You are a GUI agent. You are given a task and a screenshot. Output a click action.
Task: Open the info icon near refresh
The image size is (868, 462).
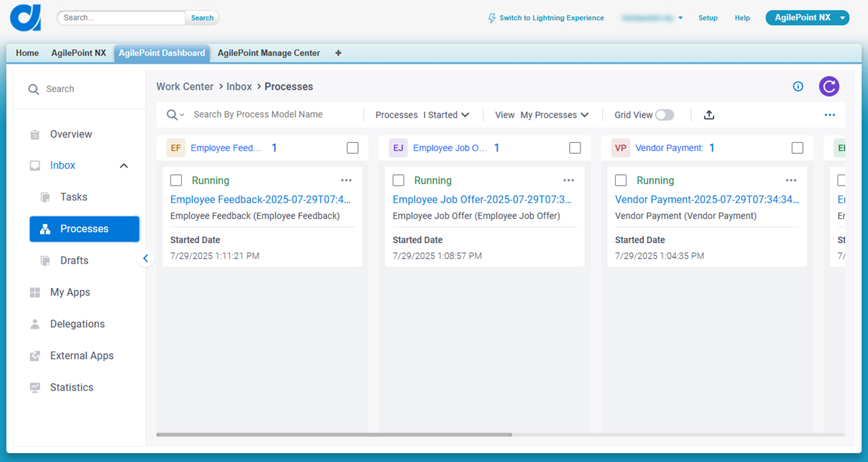tap(798, 86)
